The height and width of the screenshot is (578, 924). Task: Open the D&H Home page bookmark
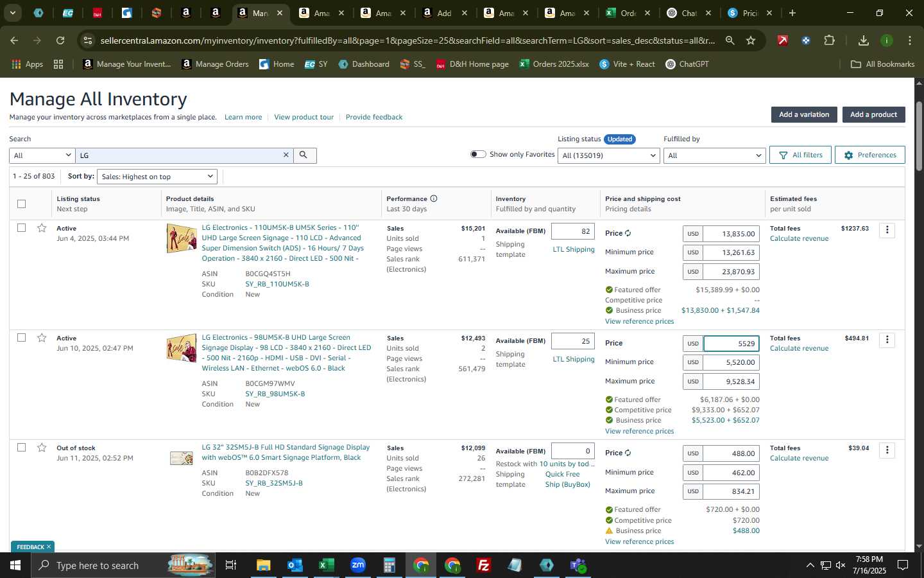point(472,64)
